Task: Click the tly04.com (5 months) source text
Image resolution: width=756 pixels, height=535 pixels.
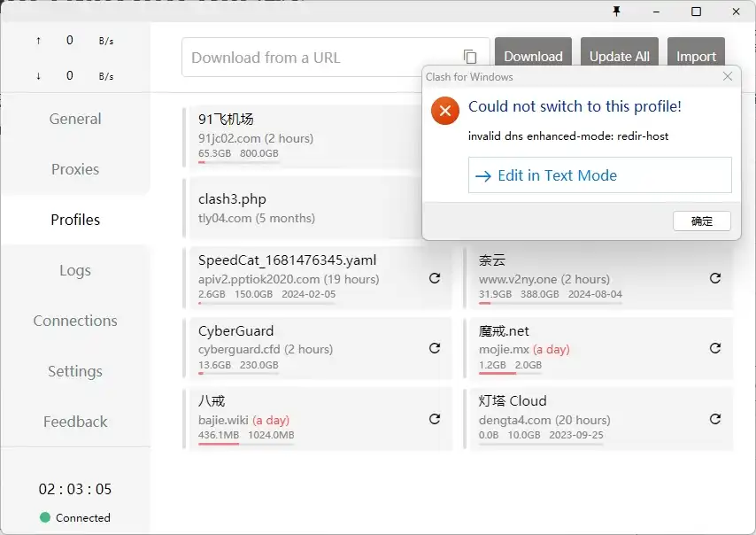Action: pos(257,218)
